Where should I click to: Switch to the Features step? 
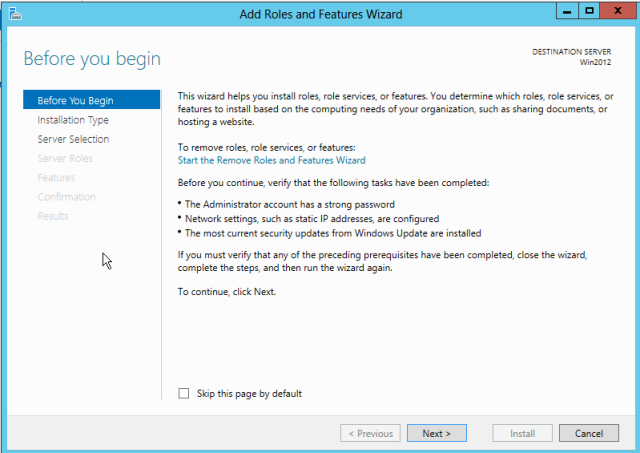tap(56, 177)
